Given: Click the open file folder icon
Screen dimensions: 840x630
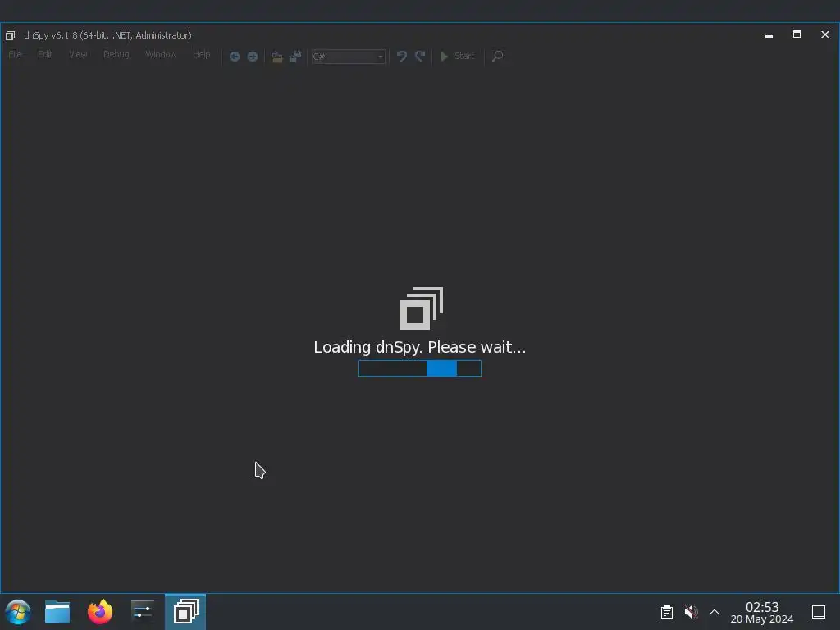Looking at the screenshot, I should [x=276, y=57].
